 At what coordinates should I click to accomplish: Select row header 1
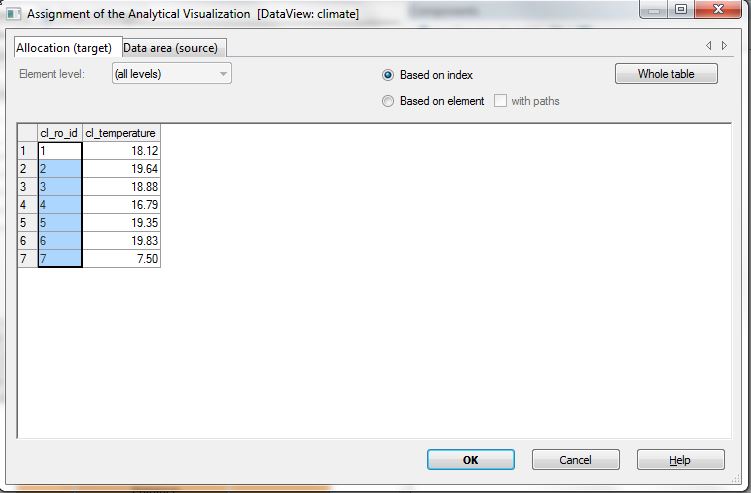click(x=28, y=151)
